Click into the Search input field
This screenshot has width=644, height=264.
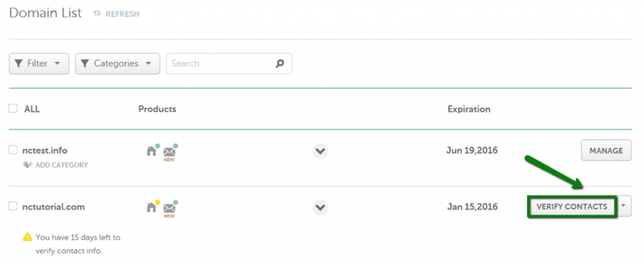point(229,63)
